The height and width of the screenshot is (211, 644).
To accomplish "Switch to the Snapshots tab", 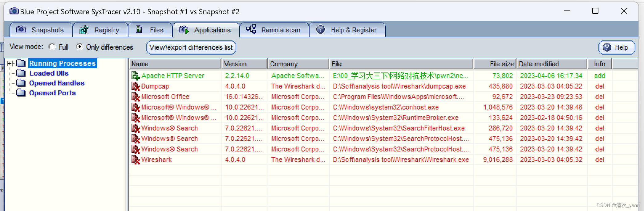I will click(x=41, y=30).
